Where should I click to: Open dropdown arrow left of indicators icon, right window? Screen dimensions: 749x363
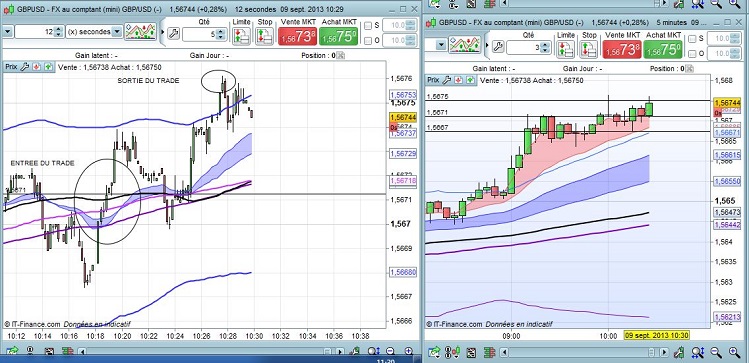coord(441,45)
